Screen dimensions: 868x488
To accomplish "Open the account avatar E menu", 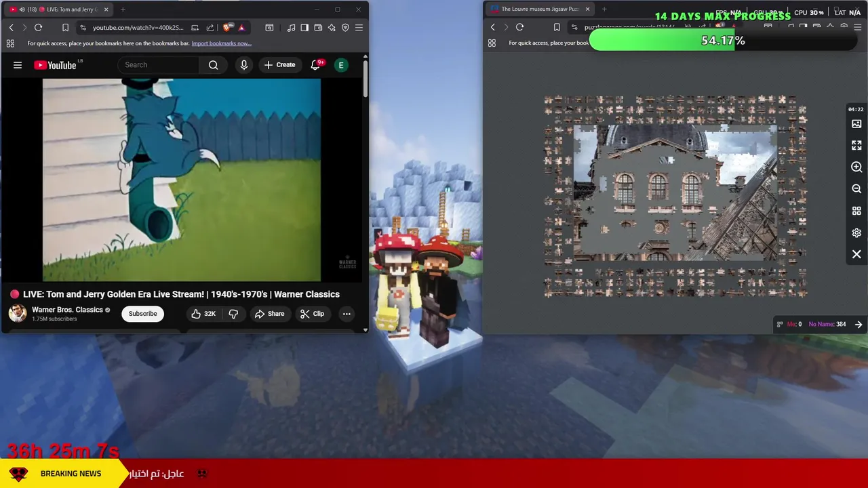I will click(x=341, y=65).
